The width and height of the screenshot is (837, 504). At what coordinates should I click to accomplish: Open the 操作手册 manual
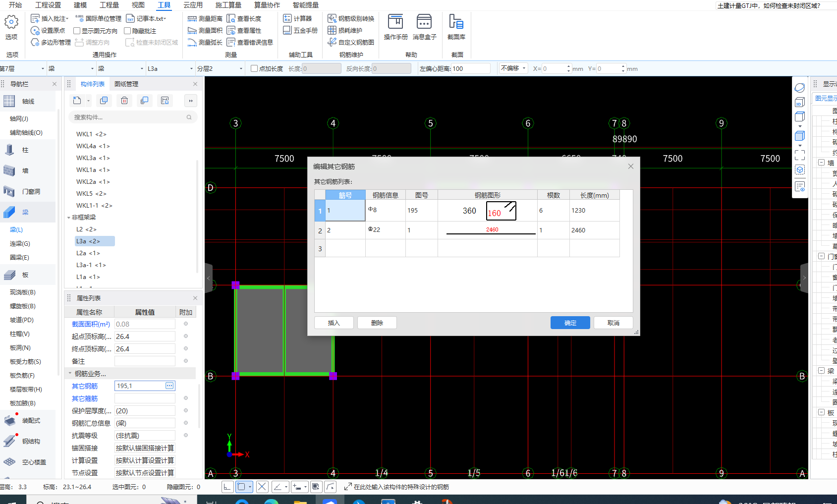395,27
